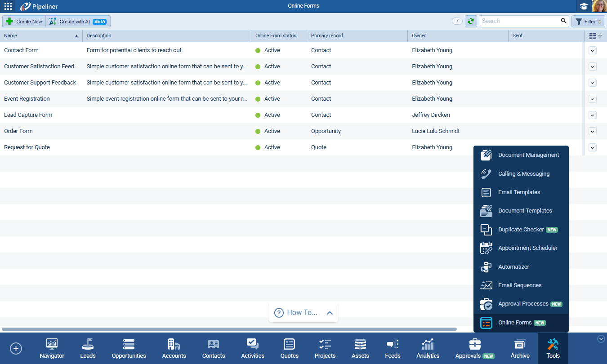Sort by the Name column header

coord(41,36)
